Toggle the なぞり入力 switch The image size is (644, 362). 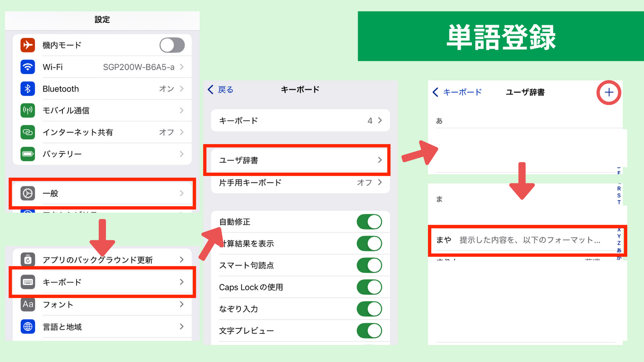pos(369,309)
